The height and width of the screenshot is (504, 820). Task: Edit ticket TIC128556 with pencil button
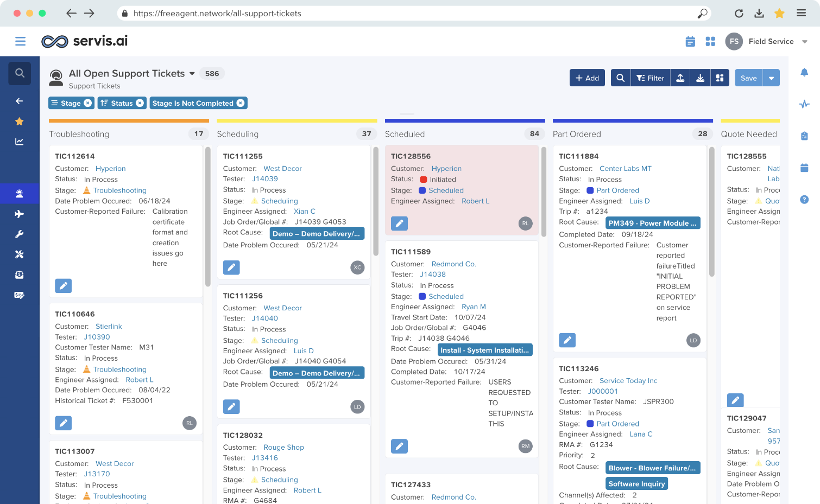pyautogui.click(x=400, y=224)
